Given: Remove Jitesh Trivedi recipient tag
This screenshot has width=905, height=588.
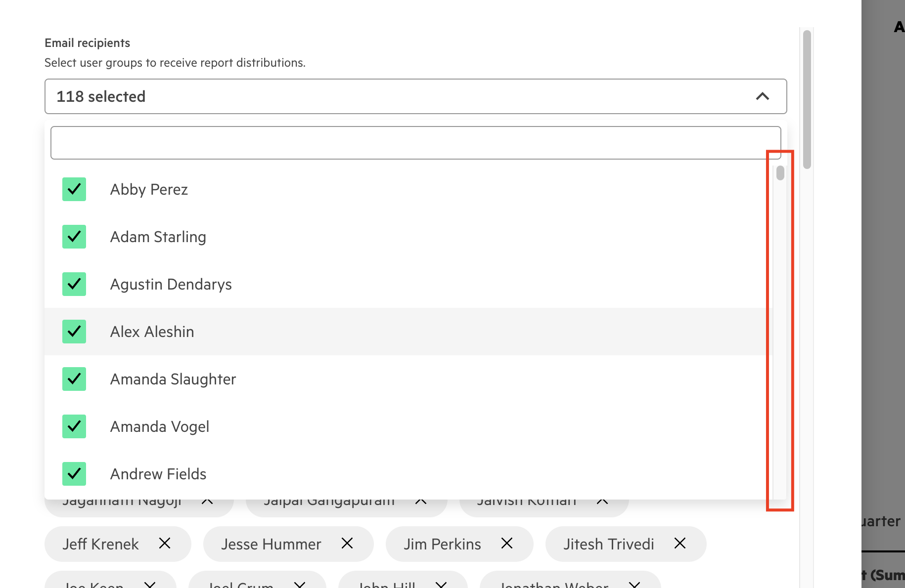Looking at the screenshot, I should coord(679,544).
